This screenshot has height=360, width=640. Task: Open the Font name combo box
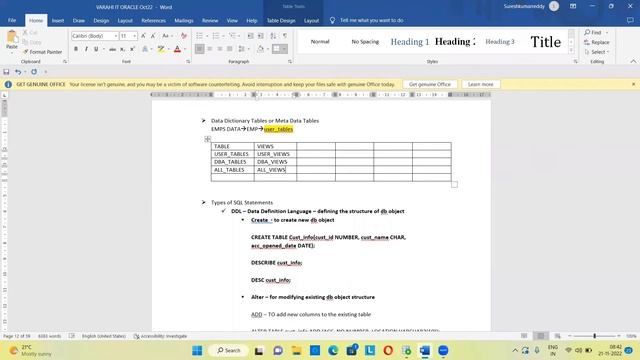pos(95,36)
